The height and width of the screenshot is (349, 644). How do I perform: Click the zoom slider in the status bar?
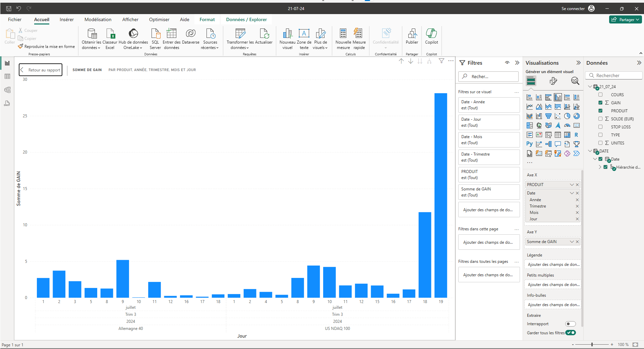pos(592,344)
